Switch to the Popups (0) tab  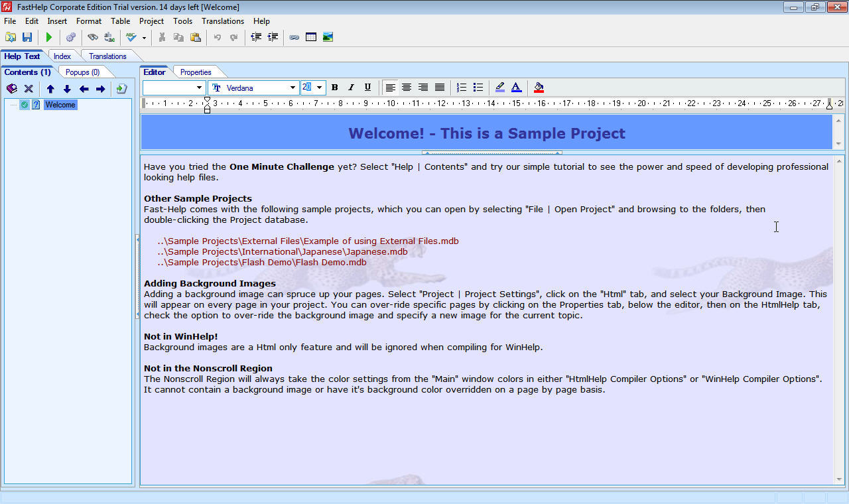coord(82,72)
